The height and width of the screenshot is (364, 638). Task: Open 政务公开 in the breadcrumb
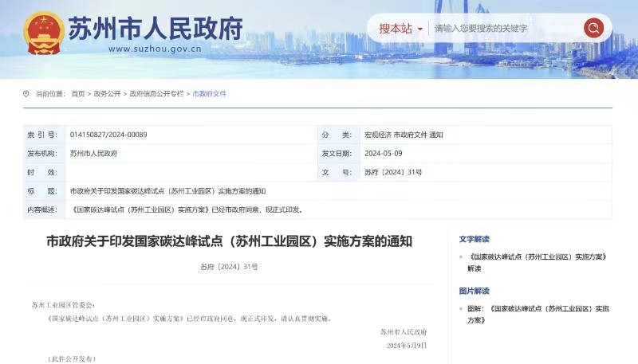(x=107, y=94)
